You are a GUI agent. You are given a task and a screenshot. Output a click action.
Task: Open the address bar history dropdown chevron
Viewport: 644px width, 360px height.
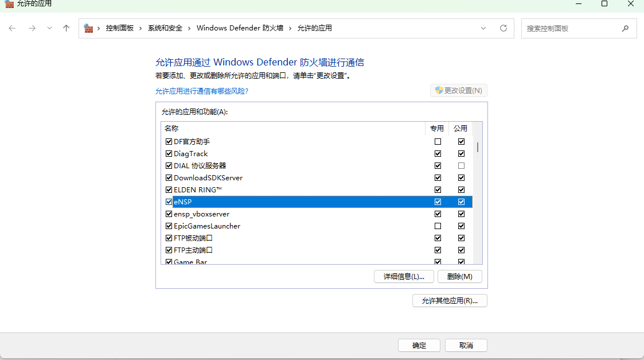(x=483, y=28)
